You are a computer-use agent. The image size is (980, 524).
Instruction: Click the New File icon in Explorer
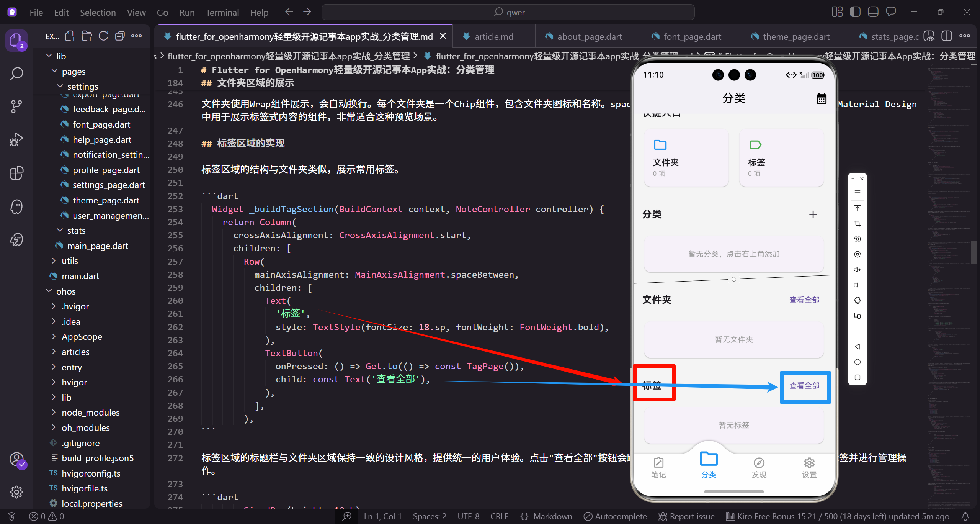70,36
